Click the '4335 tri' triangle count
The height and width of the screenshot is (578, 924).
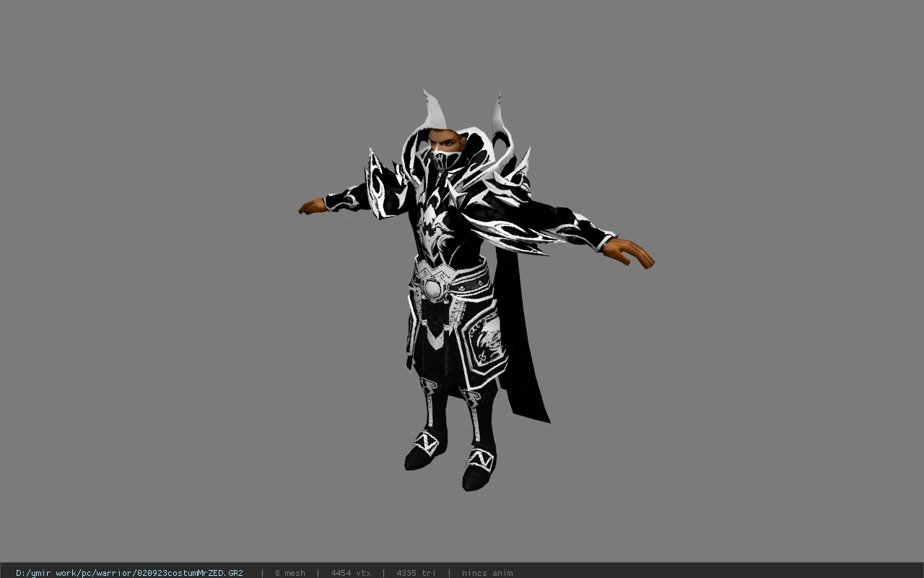[x=416, y=573]
